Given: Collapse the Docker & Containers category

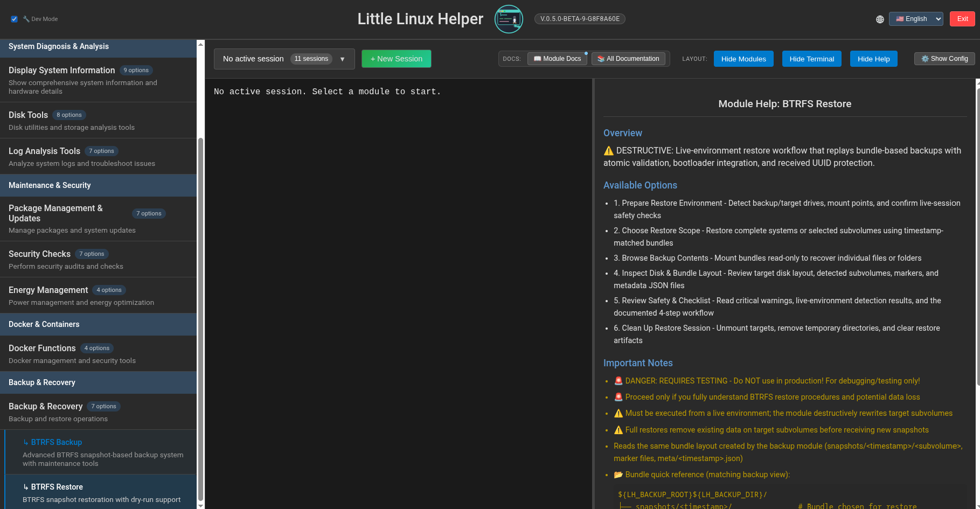Looking at the screenshot, I should point(98,324).
